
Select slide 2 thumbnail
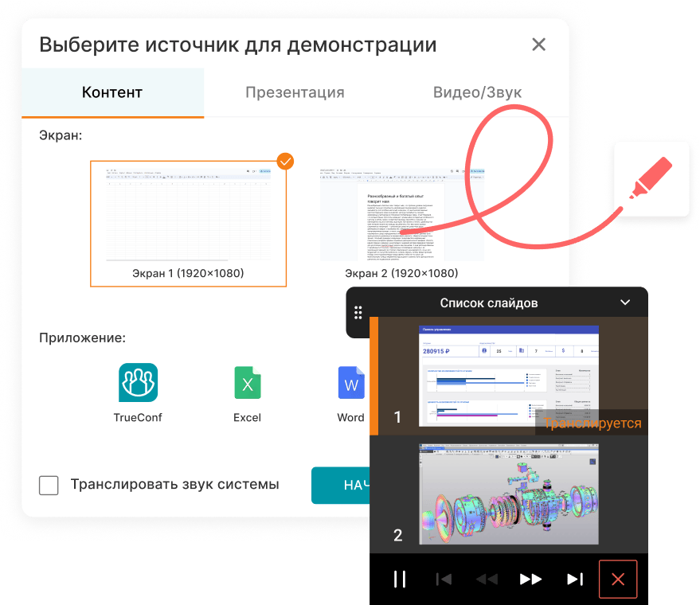(x=510, y=494)
